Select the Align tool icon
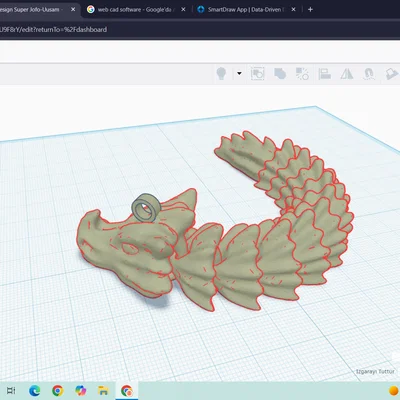 click(324, 74)
